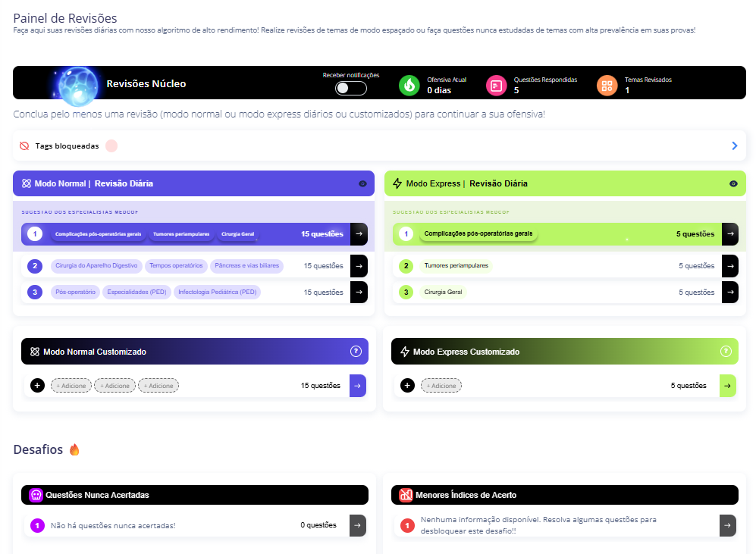Toggle eye visibility on Modo Normal Revisão Diária
Screen dimensions: 756x554
[362, 183]
